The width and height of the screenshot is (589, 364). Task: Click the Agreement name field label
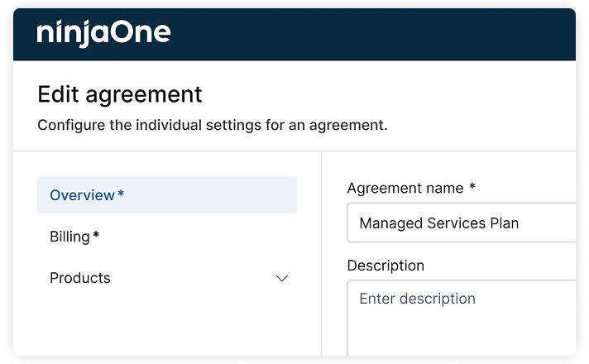pyautogui.click(x=405, y=188)
